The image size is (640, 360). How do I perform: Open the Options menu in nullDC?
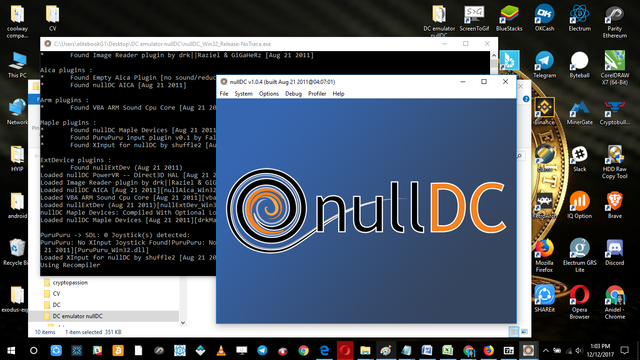269,93
